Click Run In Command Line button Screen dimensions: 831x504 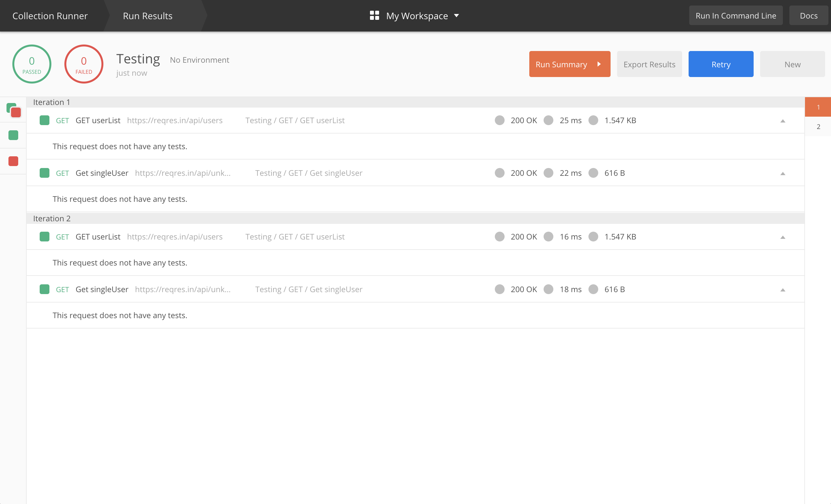click(x=735, y=16)
